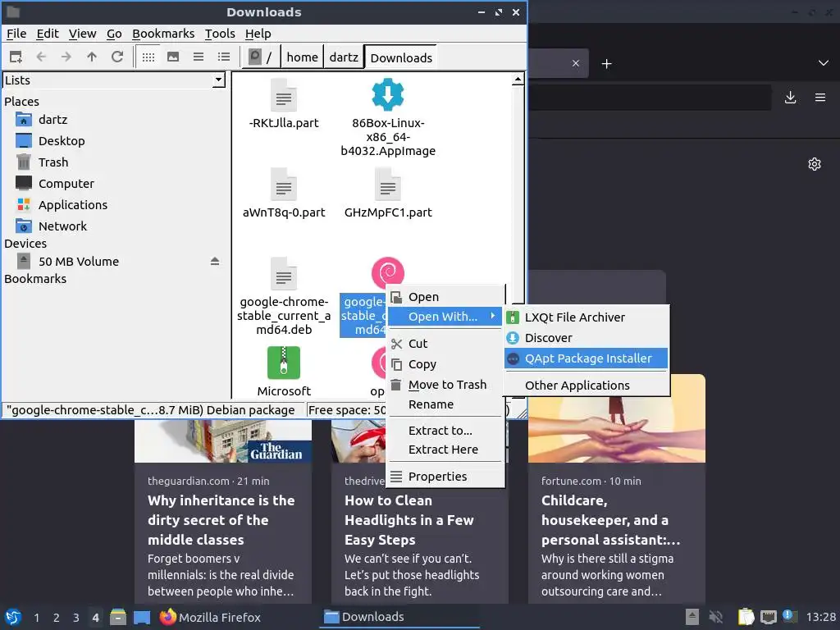
Task: Select the Microsoft zip archive file
Action: [284, 372]
